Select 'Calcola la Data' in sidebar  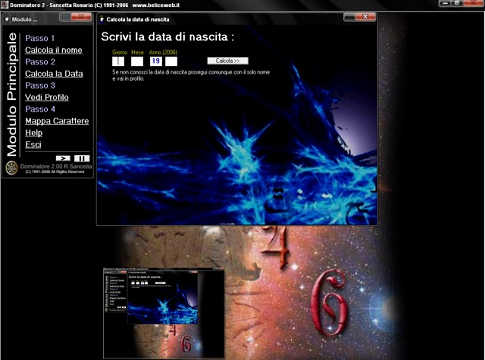(x=54, y=74)
